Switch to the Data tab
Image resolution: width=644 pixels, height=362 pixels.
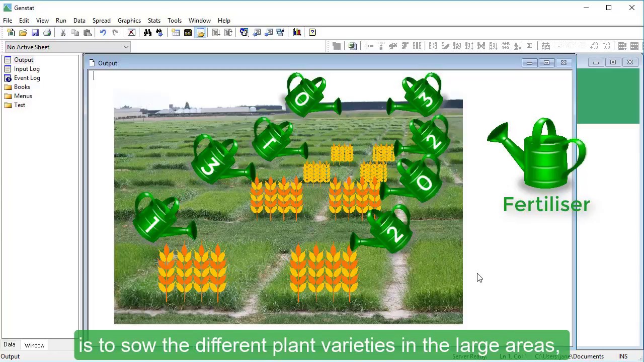tap(10, 345)
